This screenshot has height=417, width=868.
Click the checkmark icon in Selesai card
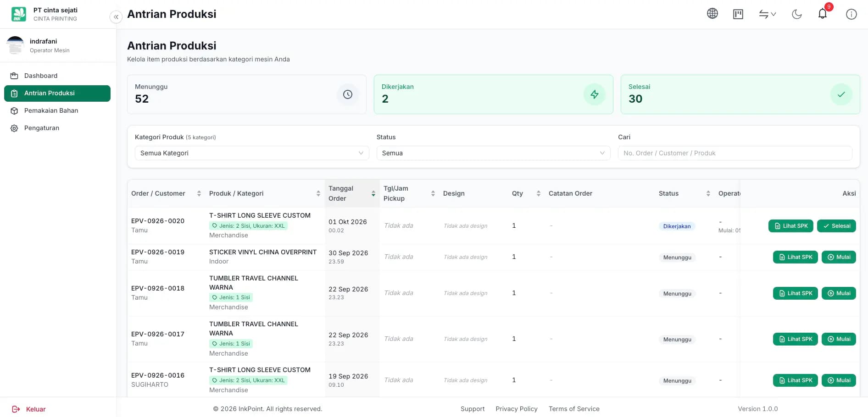pos(841,94)
